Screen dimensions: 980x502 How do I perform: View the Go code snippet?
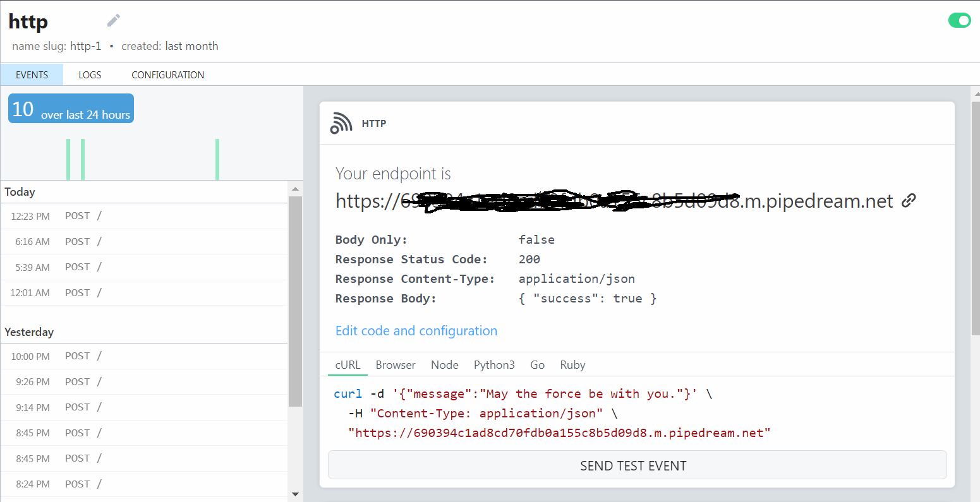[536, 364]
